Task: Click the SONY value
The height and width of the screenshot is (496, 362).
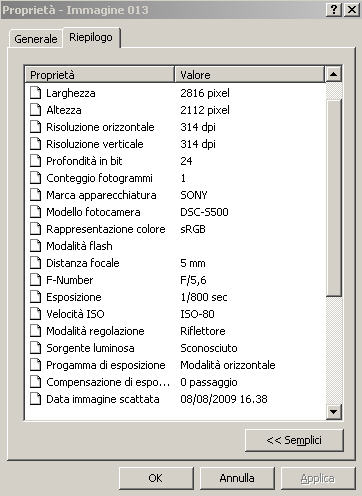Action: [x=194, y=195]
